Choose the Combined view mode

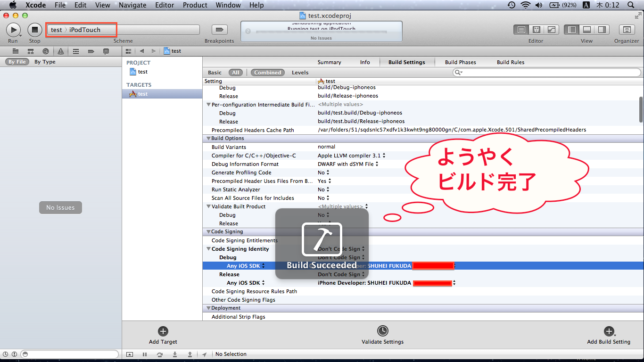click(268, 73)
